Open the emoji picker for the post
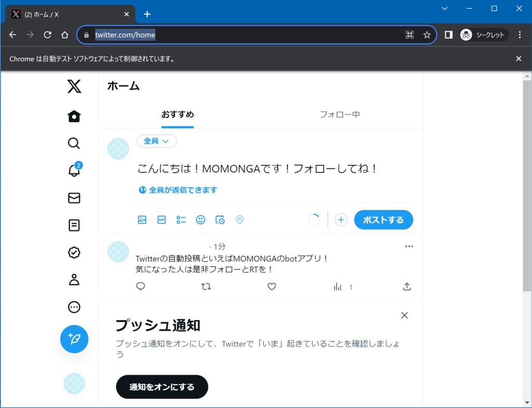The image size is (532, 408). [201, 219]
